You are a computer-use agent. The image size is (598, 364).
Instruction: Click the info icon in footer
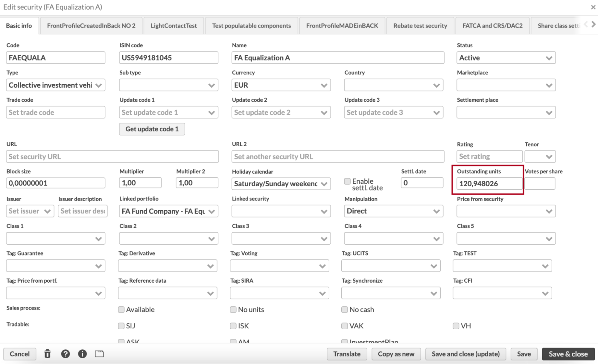click(x=82, y=354)
